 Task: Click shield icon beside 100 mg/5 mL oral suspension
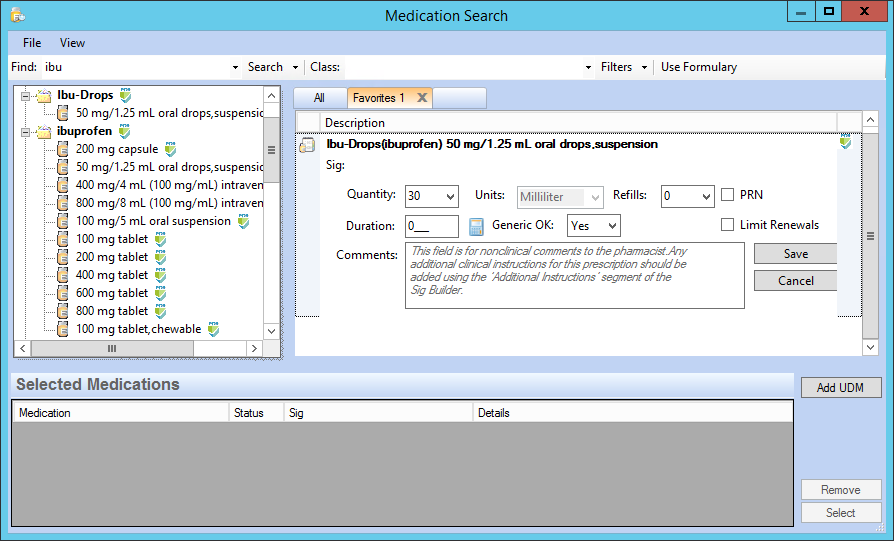243,221
